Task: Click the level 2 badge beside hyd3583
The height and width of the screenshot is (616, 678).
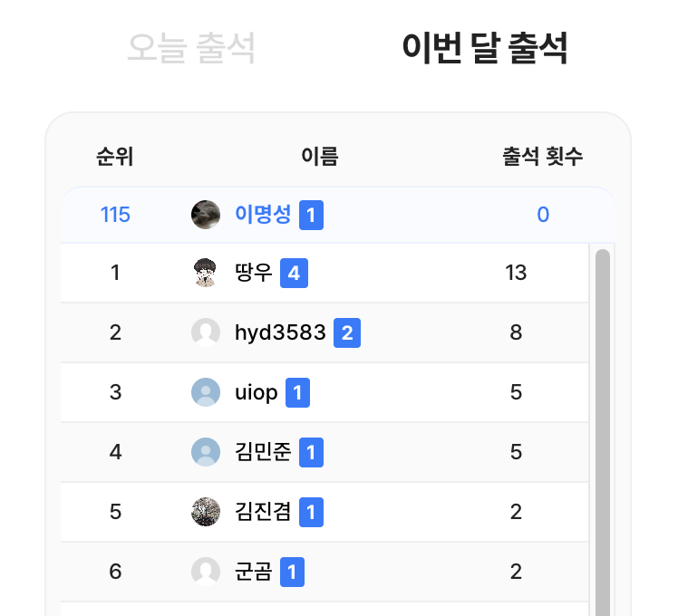Action: tap(347, 332)
